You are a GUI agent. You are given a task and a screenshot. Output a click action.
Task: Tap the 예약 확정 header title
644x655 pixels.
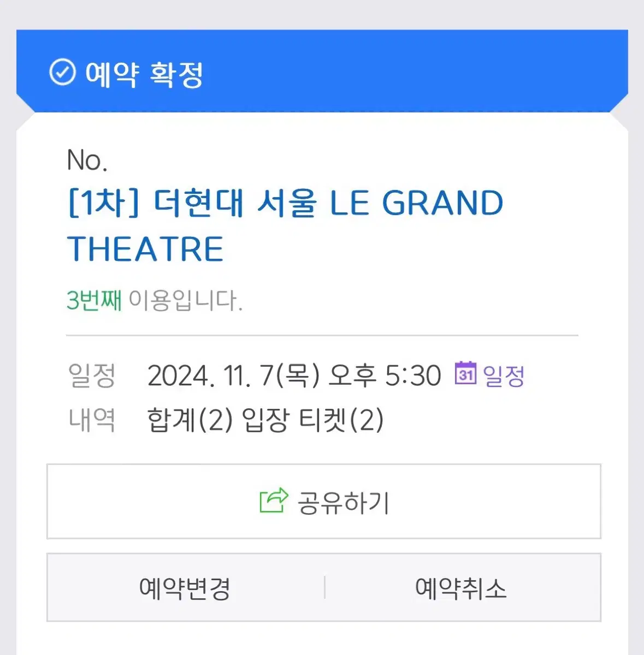(144, 74)
